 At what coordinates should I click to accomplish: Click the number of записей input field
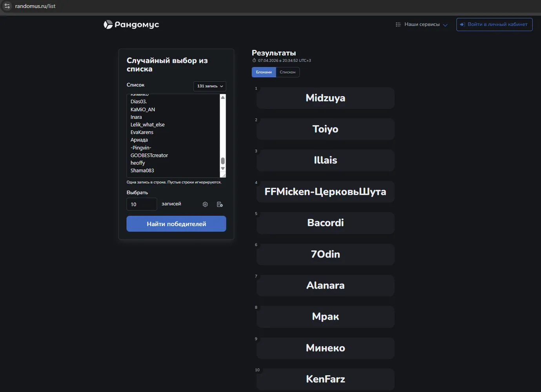pyautogui.click(x=142, y=204)
